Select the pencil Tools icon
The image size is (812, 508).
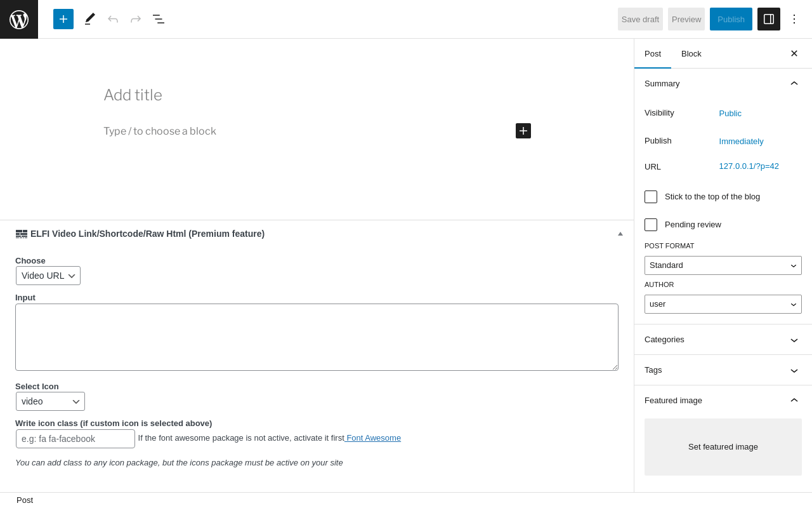(90, 19)
